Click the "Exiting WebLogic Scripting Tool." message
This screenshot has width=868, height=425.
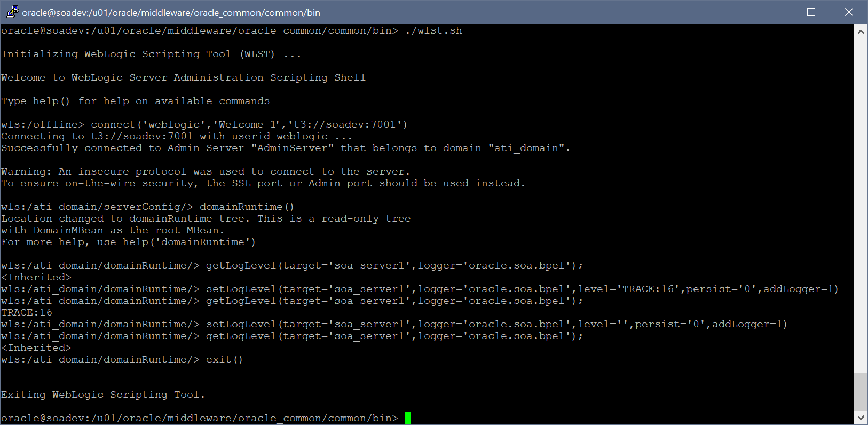click(x=103, y=395)
